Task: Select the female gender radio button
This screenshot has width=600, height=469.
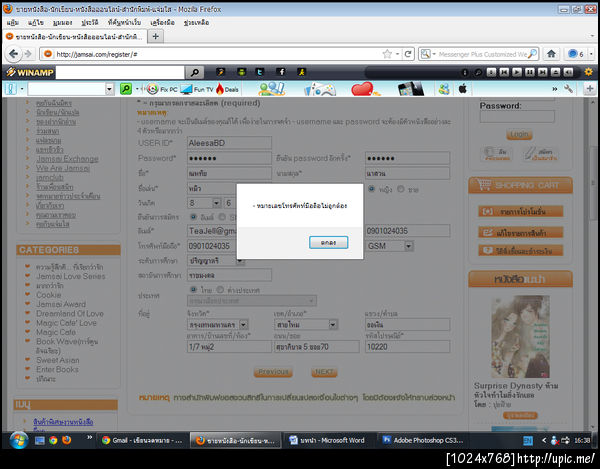Action: (x=371, y=189)
